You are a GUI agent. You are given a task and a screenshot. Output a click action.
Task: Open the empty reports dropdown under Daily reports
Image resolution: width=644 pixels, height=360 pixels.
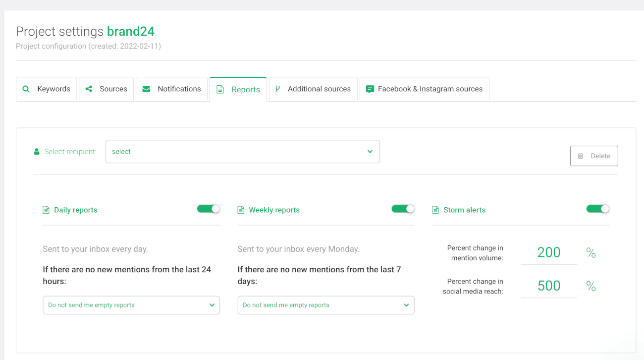[131, 305]
